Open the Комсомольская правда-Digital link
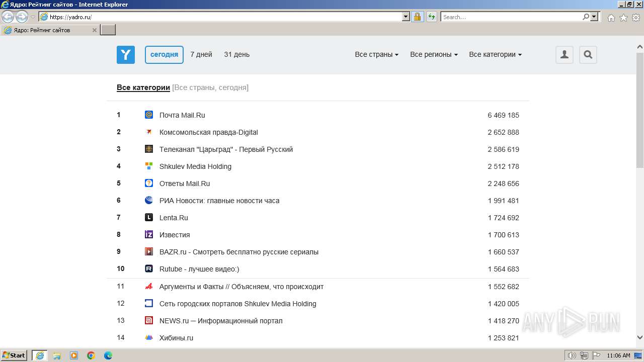644x362 pixels. [209, 132]
